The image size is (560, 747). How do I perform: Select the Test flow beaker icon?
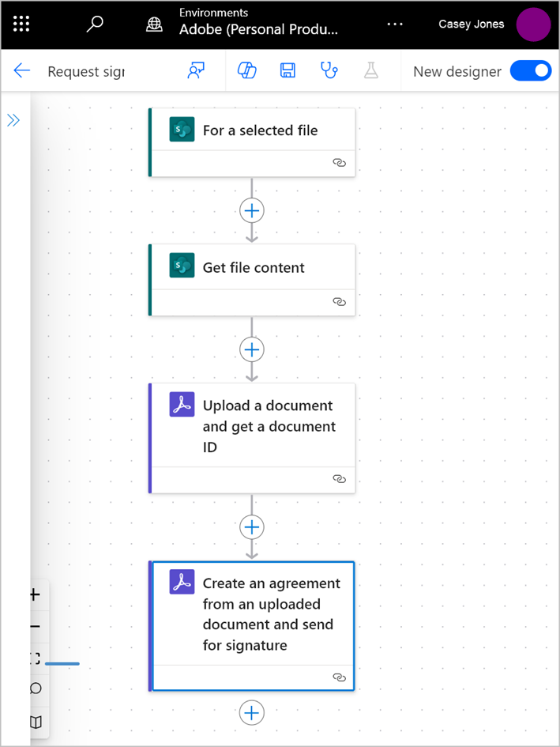click(370, 70)
